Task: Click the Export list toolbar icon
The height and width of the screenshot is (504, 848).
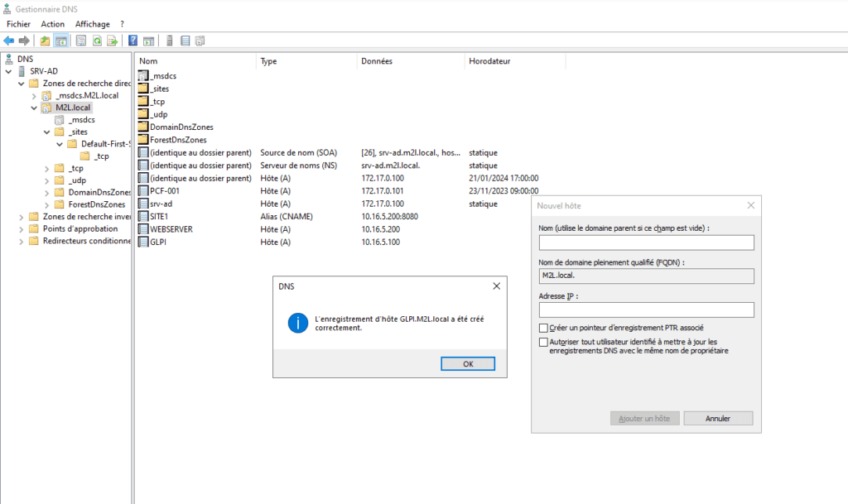Action: [113, 41]
